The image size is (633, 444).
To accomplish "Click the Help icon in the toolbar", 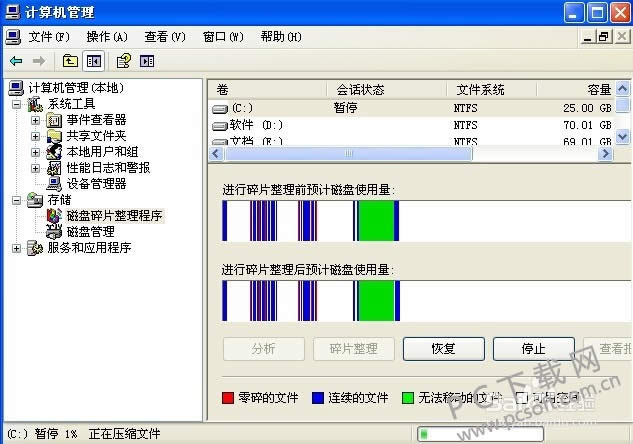I will (x=123, y=61).
